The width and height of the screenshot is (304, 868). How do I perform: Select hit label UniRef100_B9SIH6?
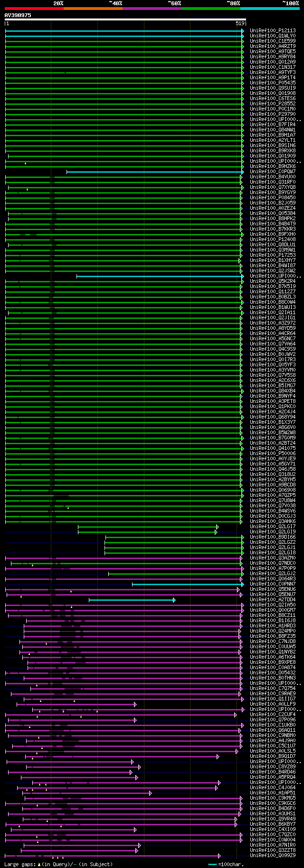coord(273,146)
